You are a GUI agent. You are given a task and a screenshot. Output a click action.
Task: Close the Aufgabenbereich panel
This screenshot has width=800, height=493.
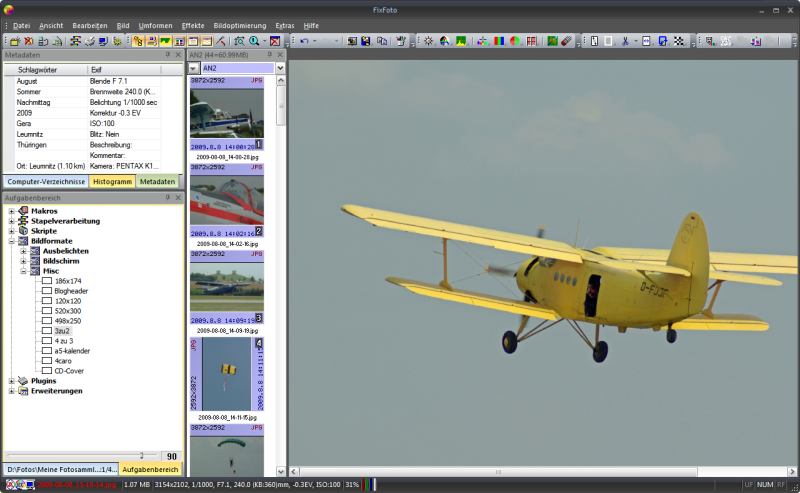(178, 198)
